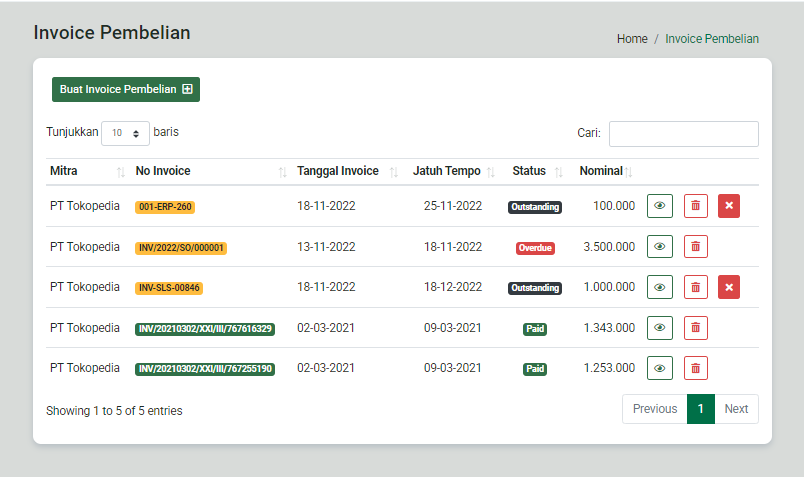804x477 pixels.
Task: Click Outstanding status for INV-SLS-00846
Action: [535, 288]
